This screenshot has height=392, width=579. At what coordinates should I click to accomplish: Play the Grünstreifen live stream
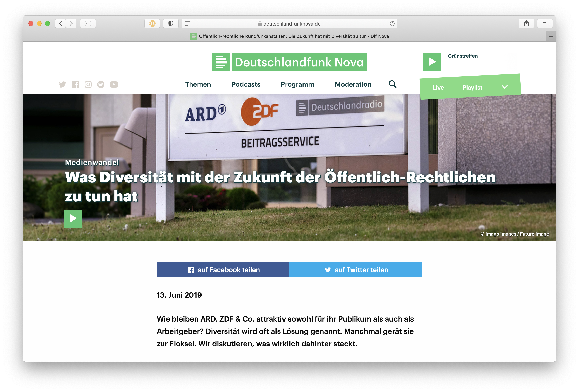[432, 62]
